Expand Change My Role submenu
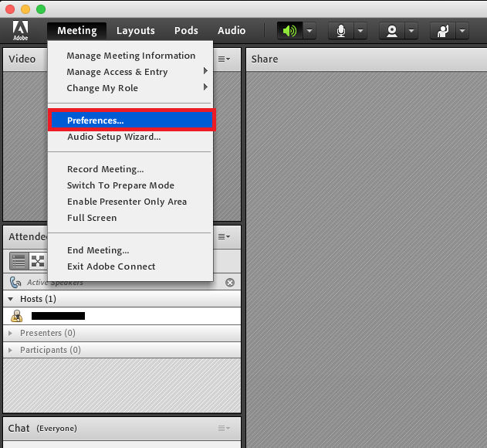The width and height of the screenshot is (487, 448). click(x=130, y=88)
